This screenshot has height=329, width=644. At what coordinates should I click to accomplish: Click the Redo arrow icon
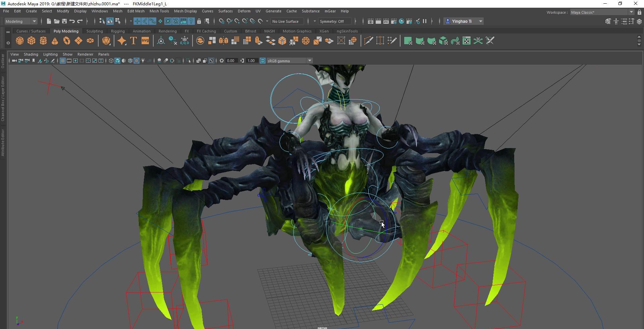point(80,21)
